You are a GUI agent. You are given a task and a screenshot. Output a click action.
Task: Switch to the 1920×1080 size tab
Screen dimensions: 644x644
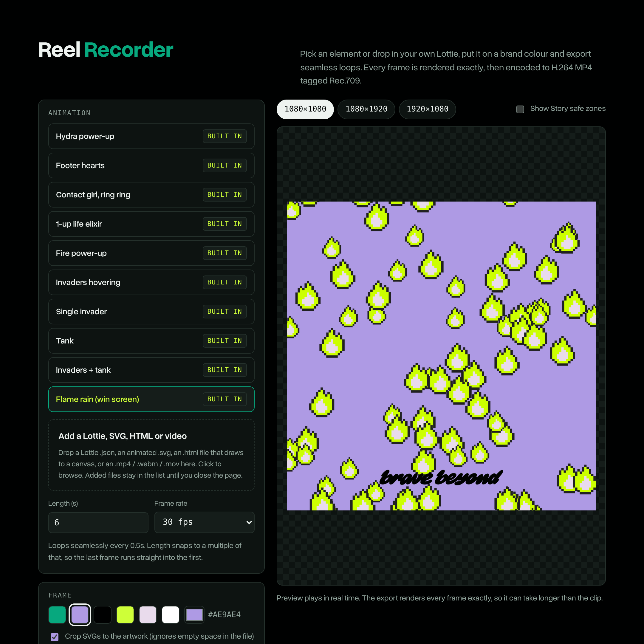click(x=427, y=109)
